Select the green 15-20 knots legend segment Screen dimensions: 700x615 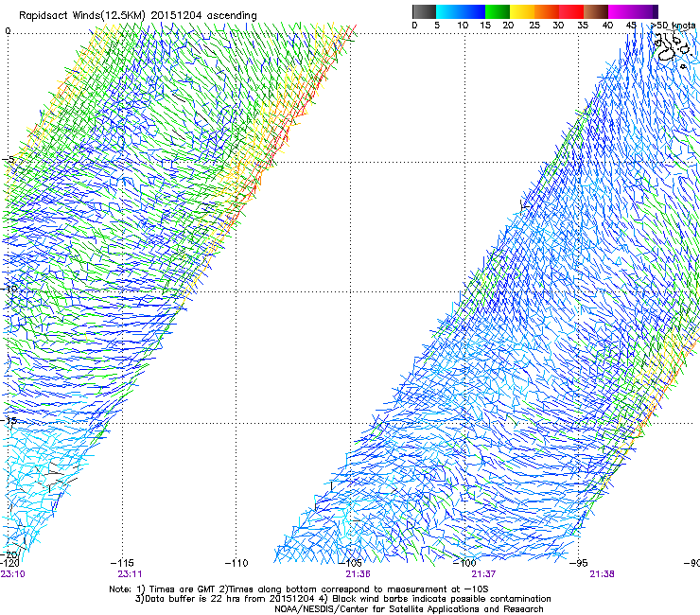(x=498, y=11)
